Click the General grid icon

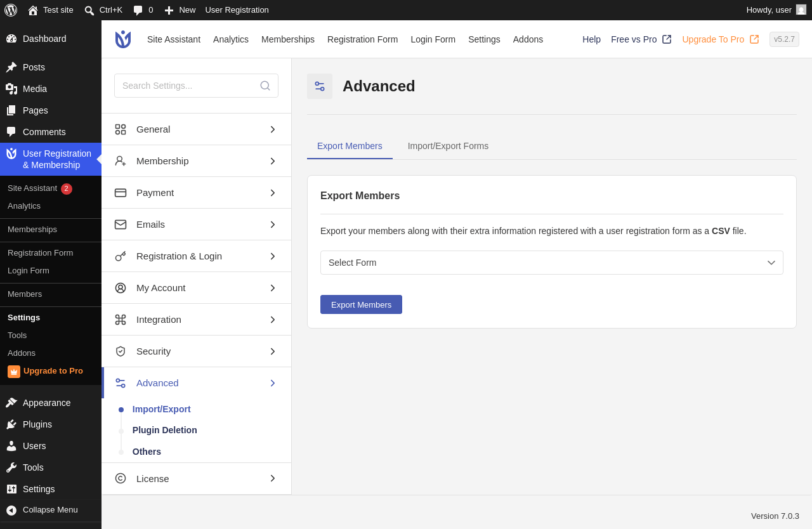pyautogui.click(x=121, y=129)
